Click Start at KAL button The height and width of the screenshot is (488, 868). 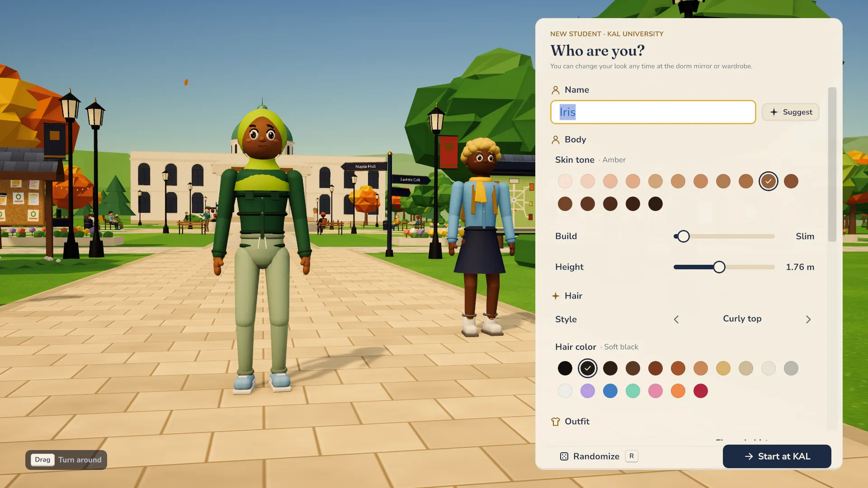tap(777, 456)
